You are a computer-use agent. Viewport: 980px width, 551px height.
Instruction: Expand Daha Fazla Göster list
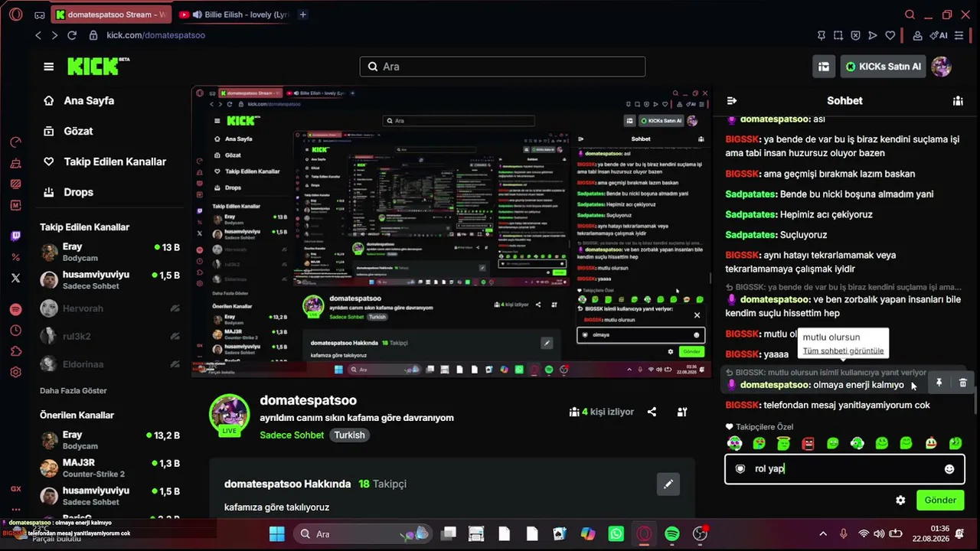[73, 391]
